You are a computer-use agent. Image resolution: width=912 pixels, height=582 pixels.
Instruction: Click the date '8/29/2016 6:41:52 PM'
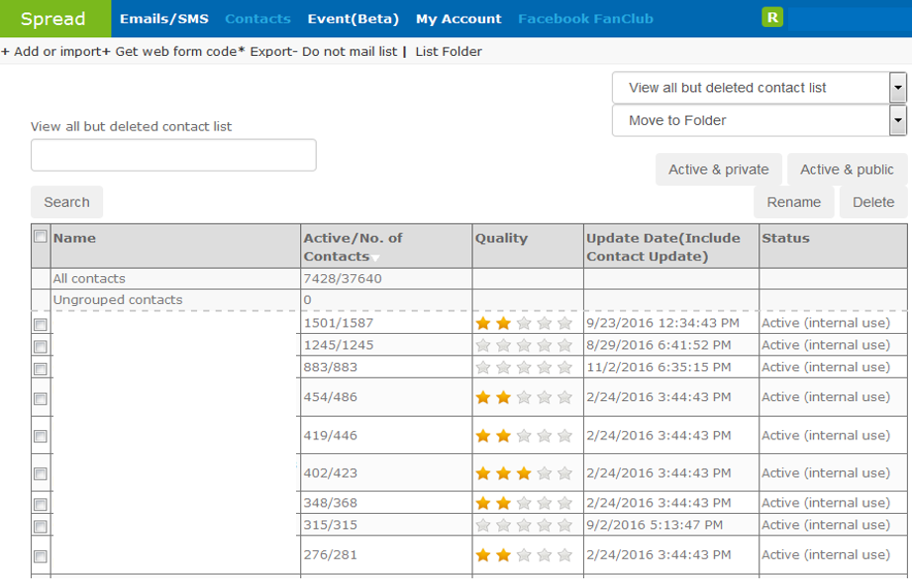pos(658,345)
